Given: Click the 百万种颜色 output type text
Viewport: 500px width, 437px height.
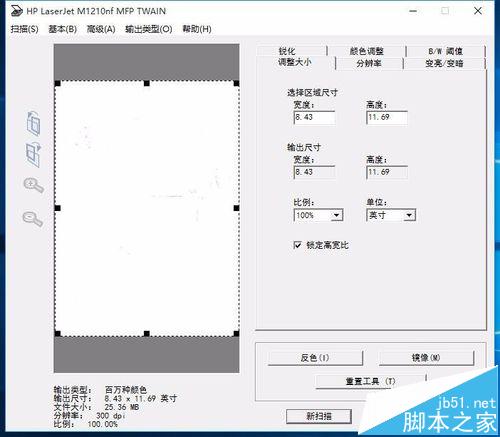Looking at the screenshot, I should pyautogui.click(x=126, y=390).
